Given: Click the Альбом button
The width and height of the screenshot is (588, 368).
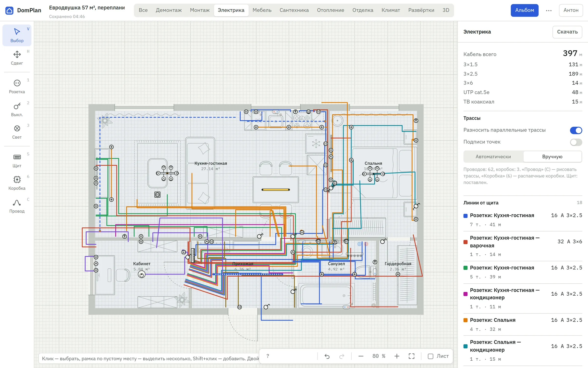Looking at the screenshot, I should [525, 10].
